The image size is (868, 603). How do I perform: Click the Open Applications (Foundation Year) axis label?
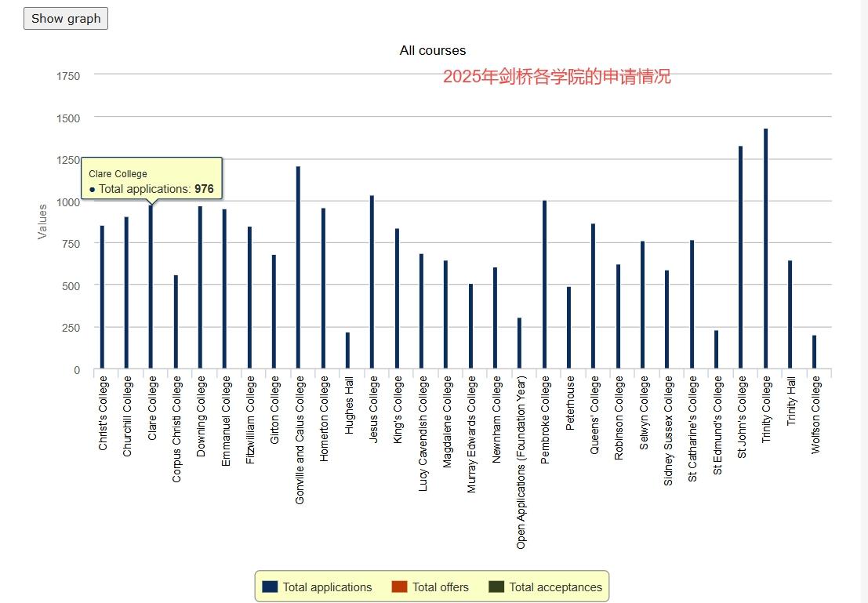tap(521, 463)
